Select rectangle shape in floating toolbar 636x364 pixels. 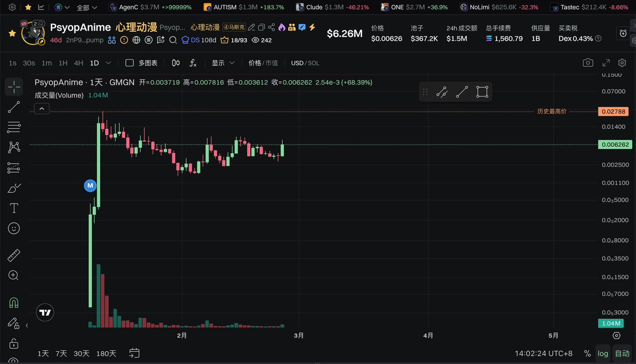pos(482,92)
